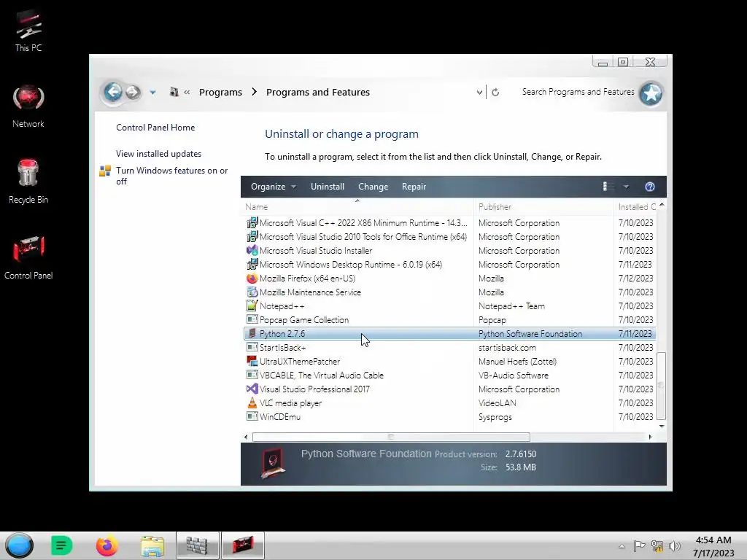Sort by the Publisher column header
Screen dimensions: 747x560
543,206
